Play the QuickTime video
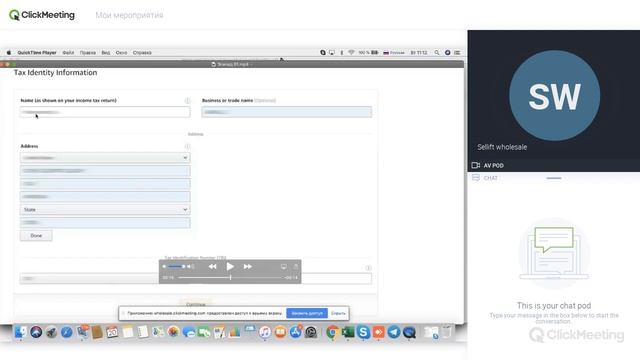 point(230,267)
